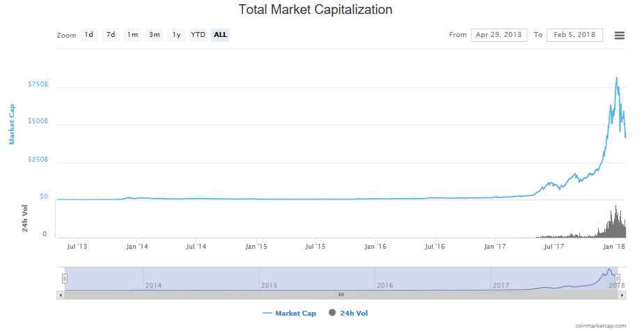
Task: Click 2016 in the navigator timeline
Action: pos(385,285)
